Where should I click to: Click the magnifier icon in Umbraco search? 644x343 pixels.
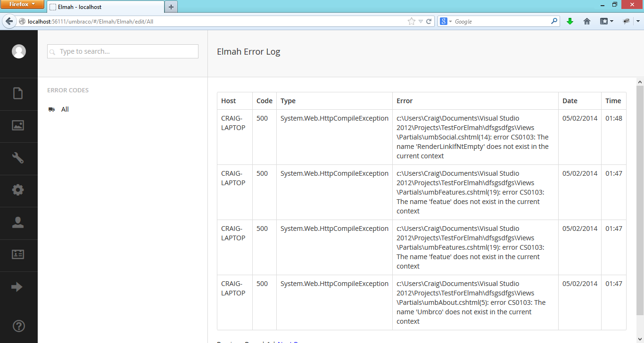pyautogui.click(x=53, y=52)
